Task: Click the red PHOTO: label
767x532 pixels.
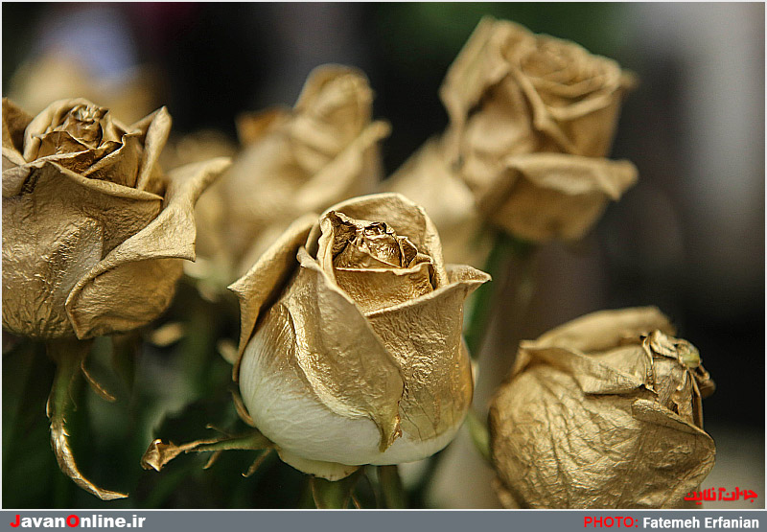Action: [611, 522]
